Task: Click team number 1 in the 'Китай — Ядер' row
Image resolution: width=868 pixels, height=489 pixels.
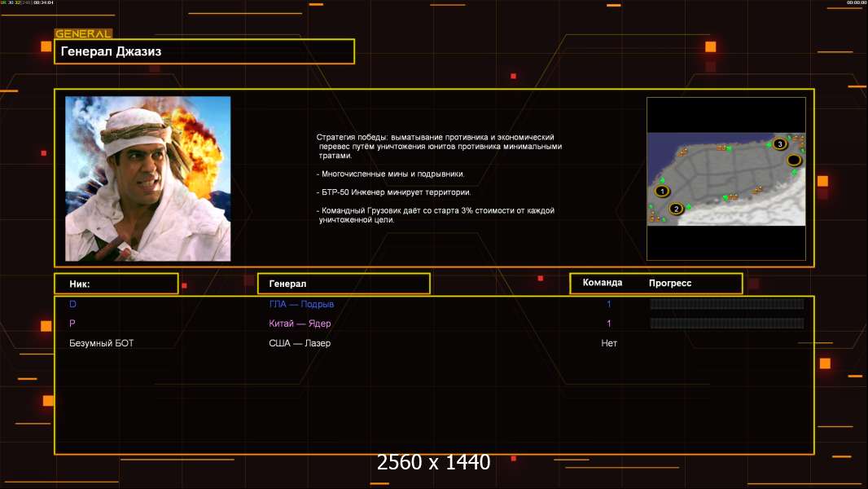Action: pos(608,324)
